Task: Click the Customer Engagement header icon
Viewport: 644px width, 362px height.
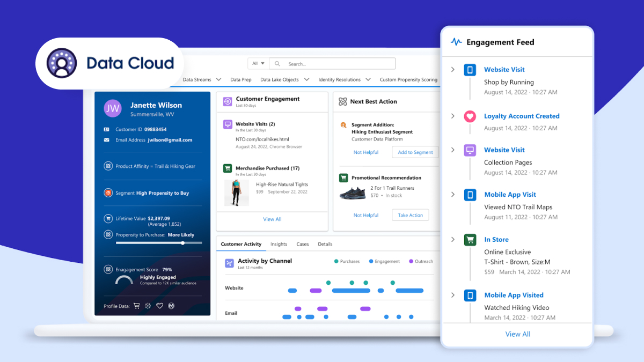Action: tap(227, 101)
